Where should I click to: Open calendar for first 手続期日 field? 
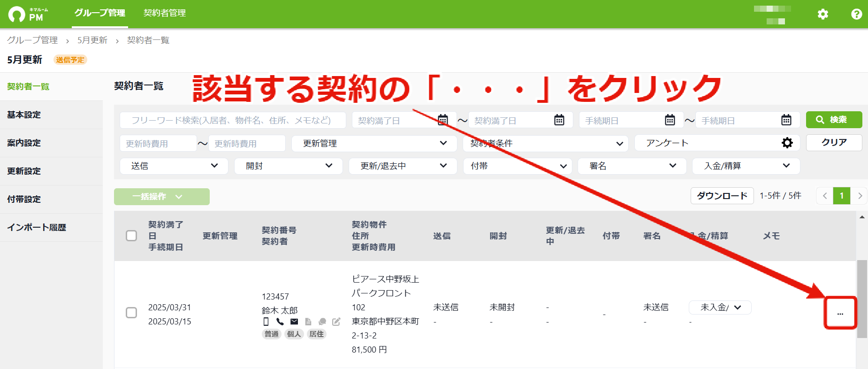(x=670, y=120)
